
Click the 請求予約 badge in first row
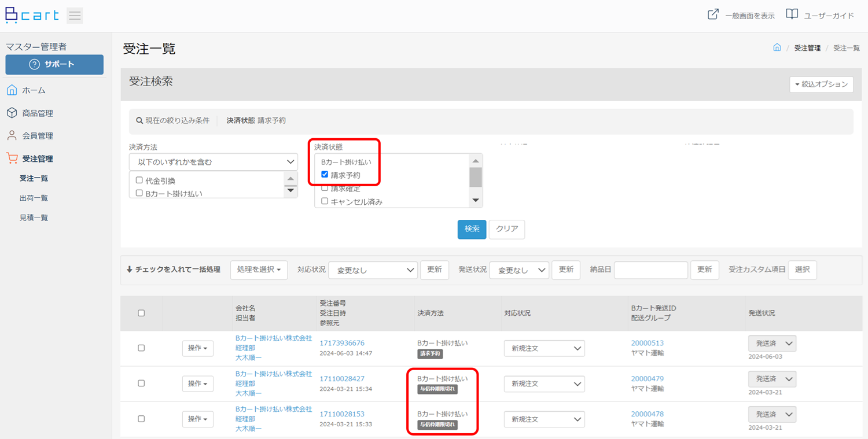[x=430, y=353]
